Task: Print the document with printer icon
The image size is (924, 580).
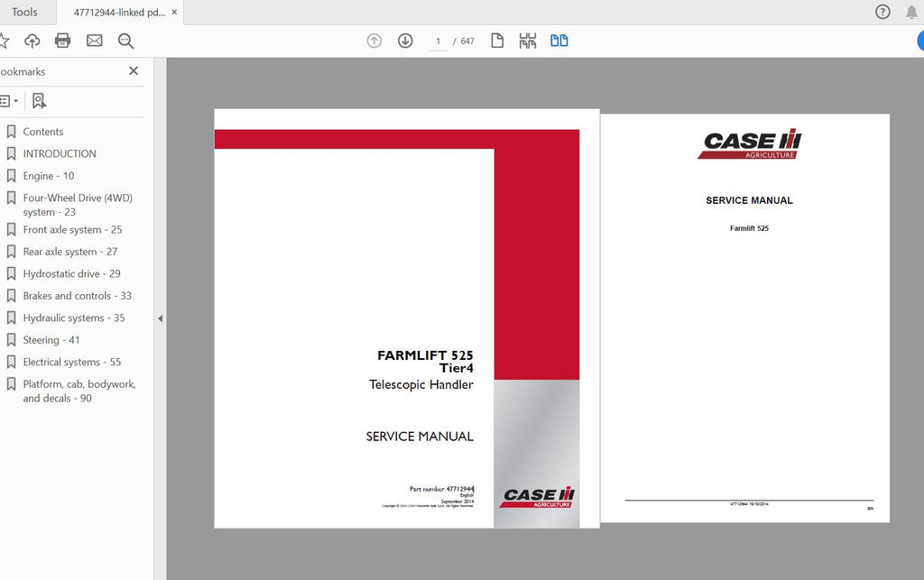Action: [62, 41]
